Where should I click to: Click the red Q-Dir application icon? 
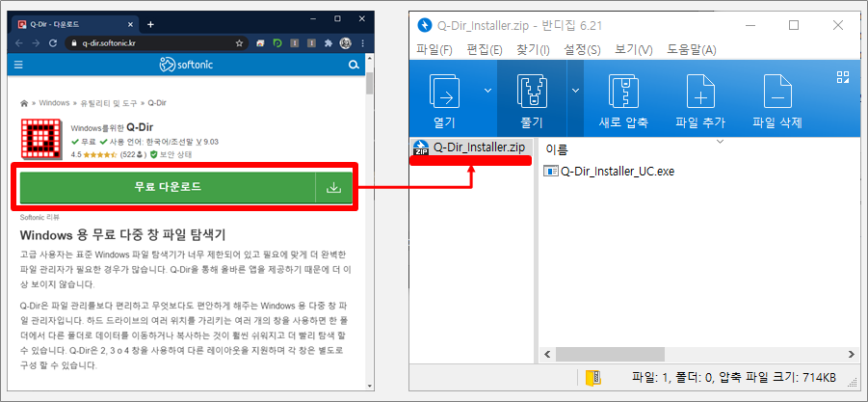point(42,140)
